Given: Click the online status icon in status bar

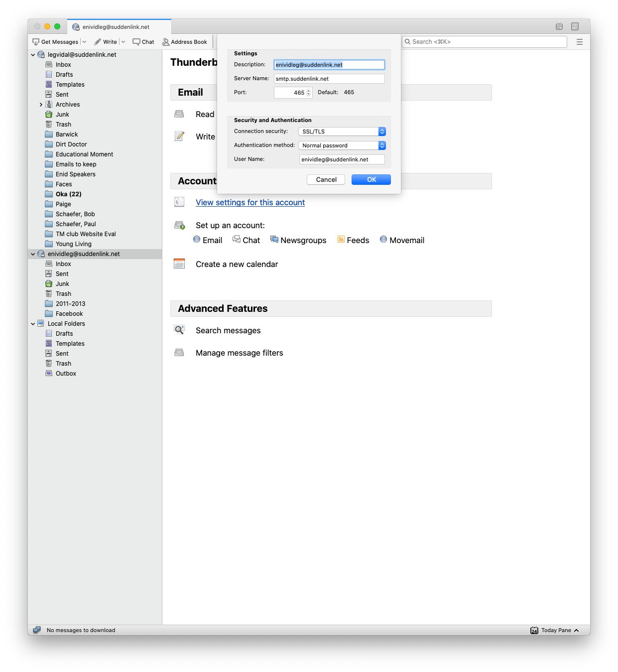Looking at the screenshot, I should click(37, 630).
